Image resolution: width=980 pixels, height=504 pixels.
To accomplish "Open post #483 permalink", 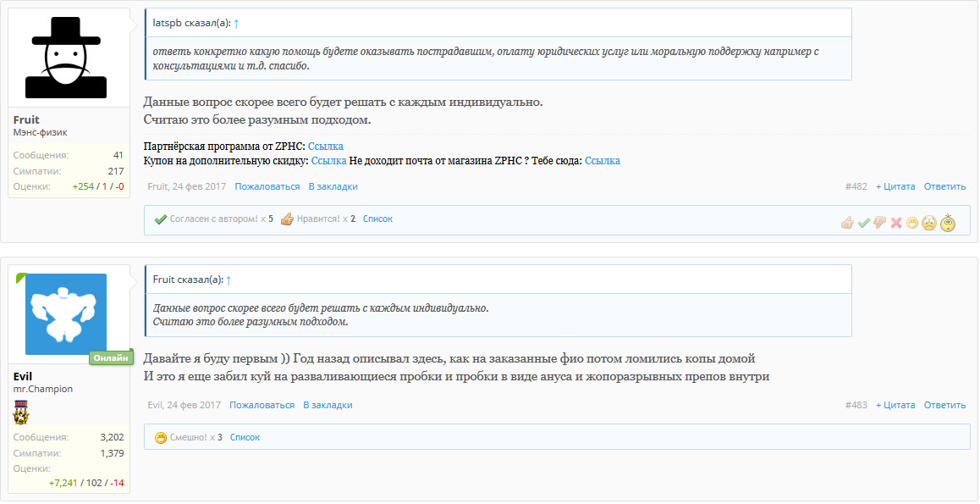I will [x=856, y=405].
